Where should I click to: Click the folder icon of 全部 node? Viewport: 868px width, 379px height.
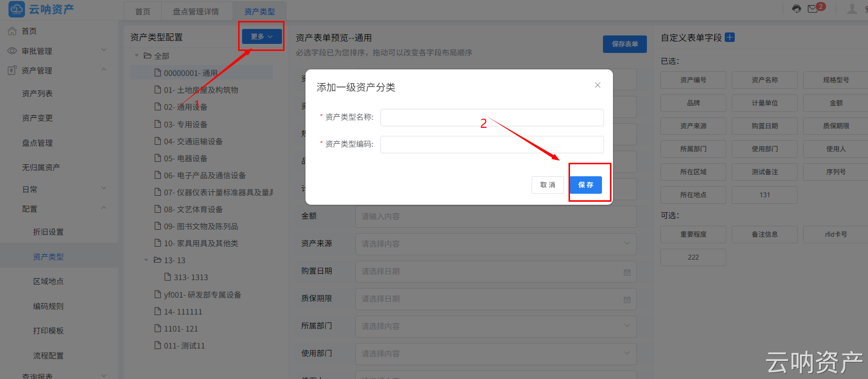(148, 55)
